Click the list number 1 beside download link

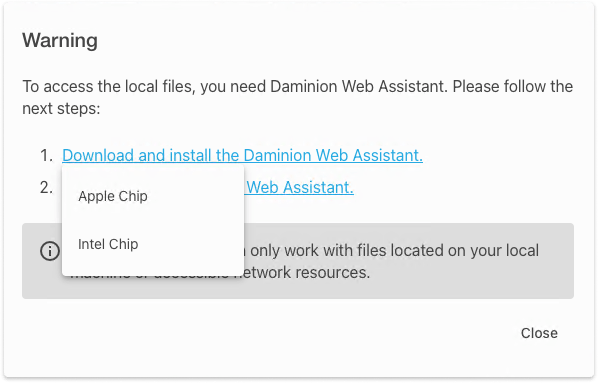pyautogui.click(x=46, y=155)
